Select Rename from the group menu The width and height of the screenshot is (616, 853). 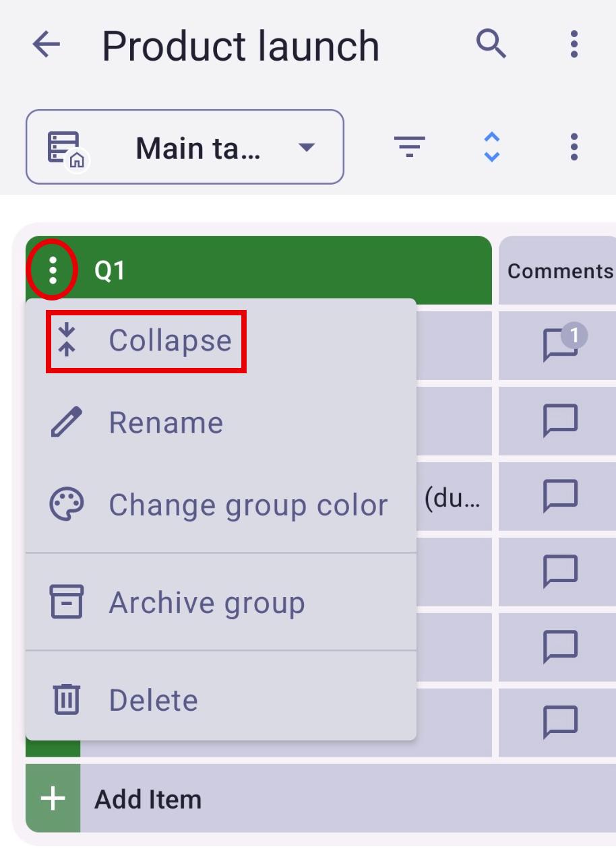click(166, 422)
